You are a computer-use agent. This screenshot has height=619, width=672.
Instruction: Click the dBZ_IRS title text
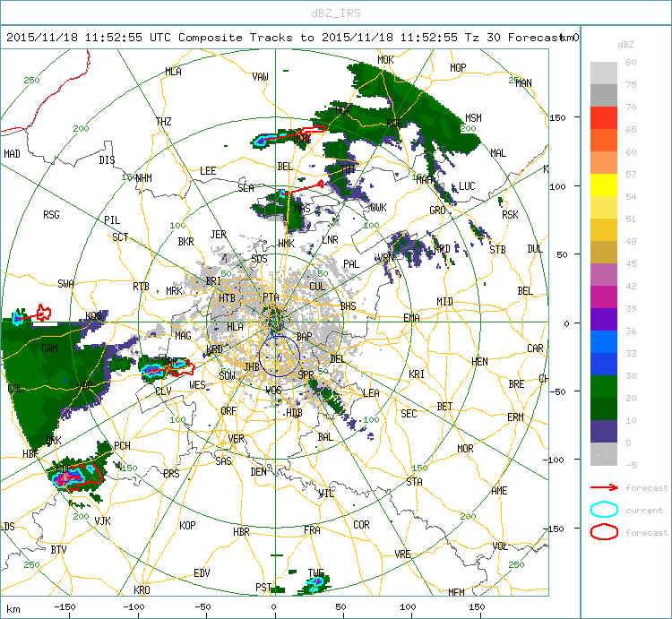[x=336, y=13]
